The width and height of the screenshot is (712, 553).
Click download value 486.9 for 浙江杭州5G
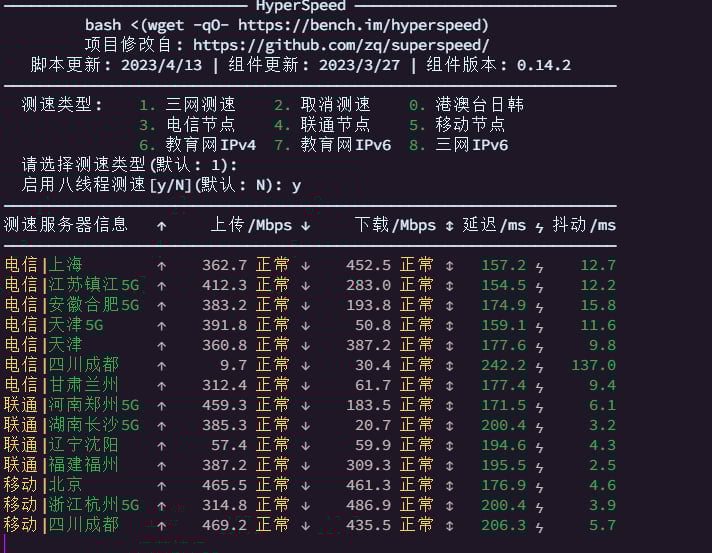[x=368, y=505]
